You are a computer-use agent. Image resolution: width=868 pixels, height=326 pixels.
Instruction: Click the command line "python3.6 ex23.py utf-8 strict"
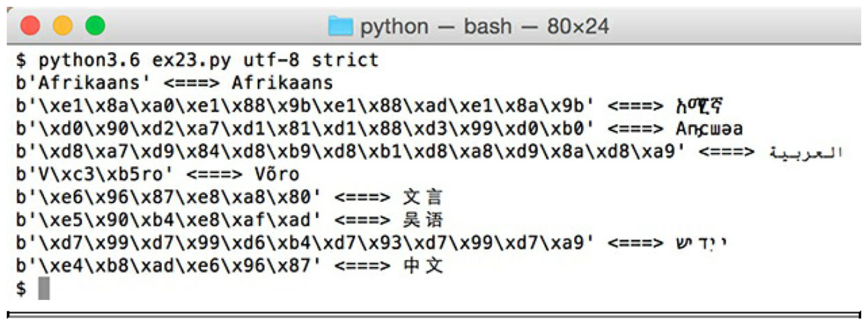coord(209,60)
